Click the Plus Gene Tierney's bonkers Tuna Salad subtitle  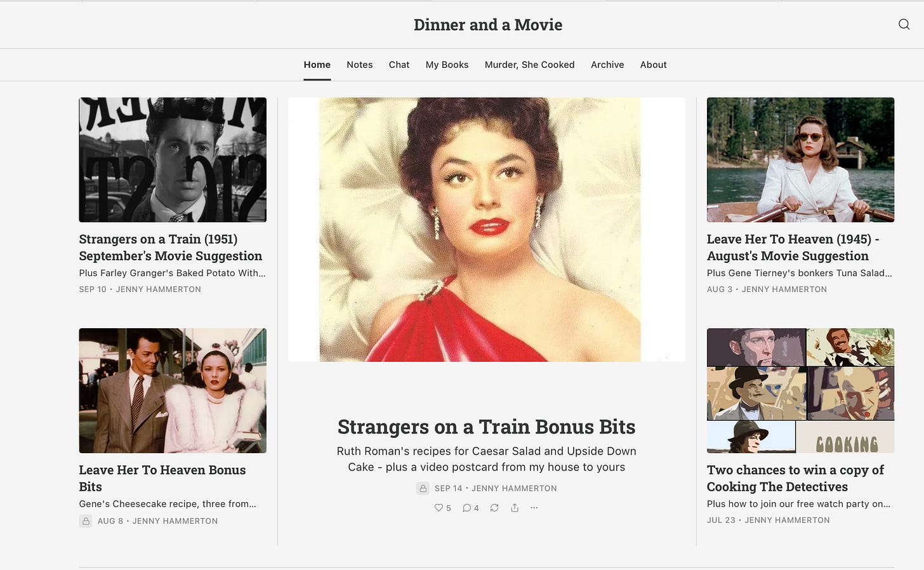pos(800,273)
